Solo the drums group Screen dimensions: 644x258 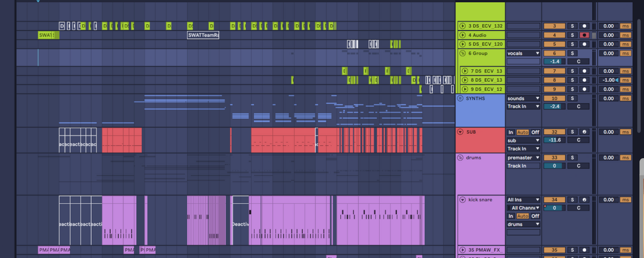coord(572,157)
